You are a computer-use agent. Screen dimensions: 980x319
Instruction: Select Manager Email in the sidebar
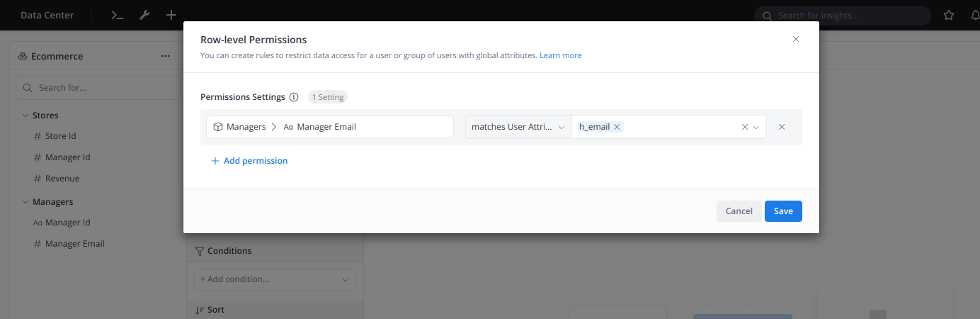click(x=69, y=244)
